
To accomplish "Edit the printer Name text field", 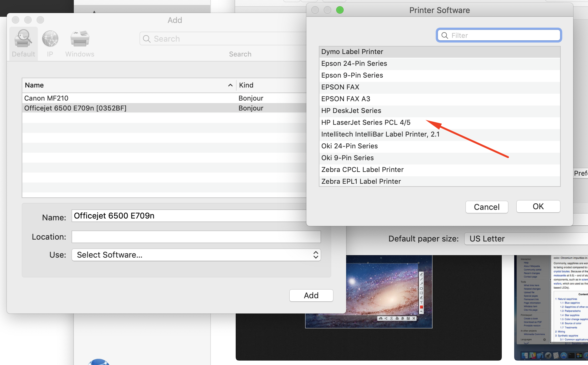I will pyautogui.click(x=189, y=216).
